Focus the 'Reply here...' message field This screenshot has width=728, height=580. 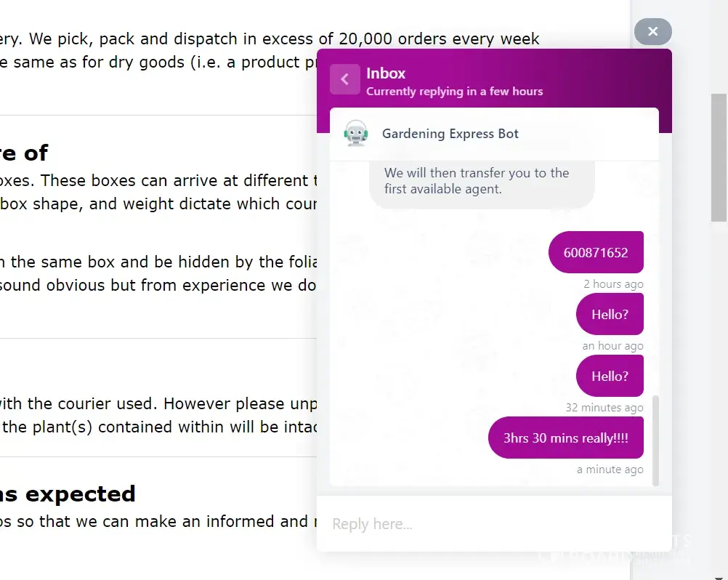coord(494,524)
